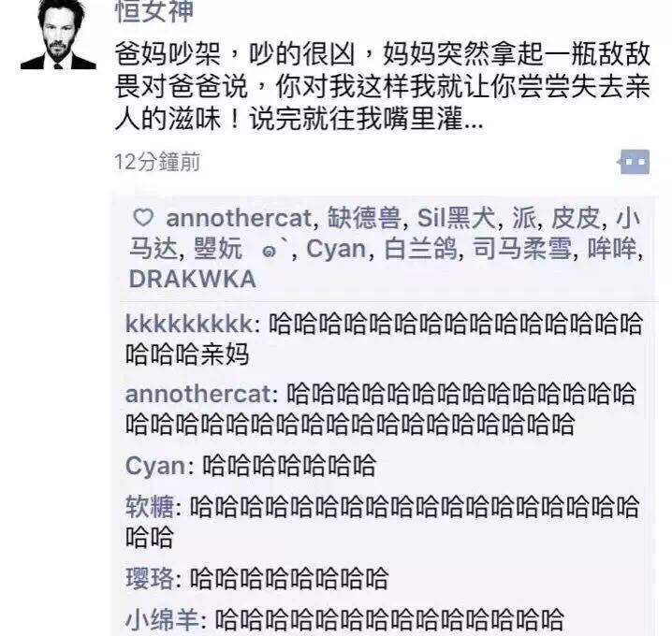
Task: Tap the 12分鐘前 timestamp
Action: click(x=157, y=162)
